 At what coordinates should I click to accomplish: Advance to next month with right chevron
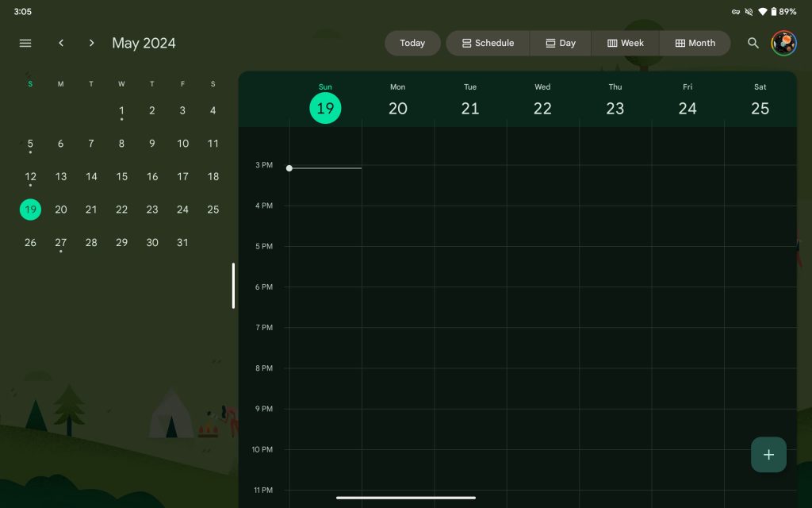click(91, 43)
